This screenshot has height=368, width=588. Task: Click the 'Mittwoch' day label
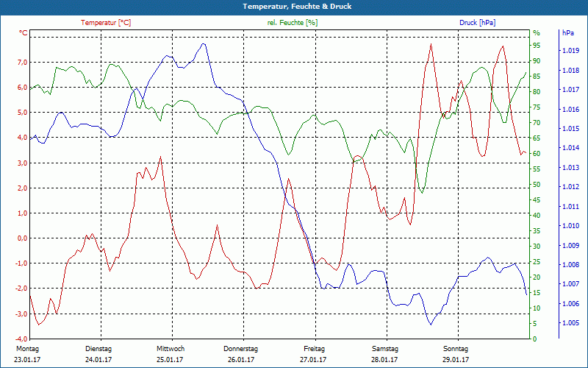pyautogui.click(x=171, y=349)
